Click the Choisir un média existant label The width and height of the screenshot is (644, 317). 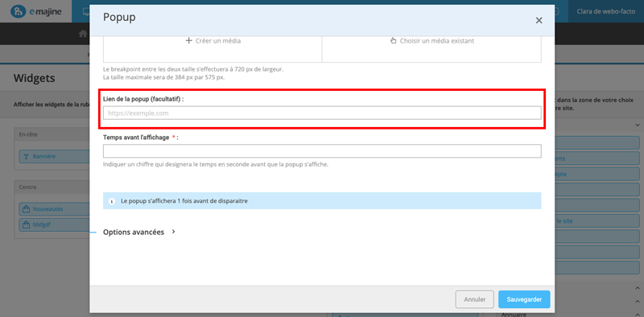(437, 41)
